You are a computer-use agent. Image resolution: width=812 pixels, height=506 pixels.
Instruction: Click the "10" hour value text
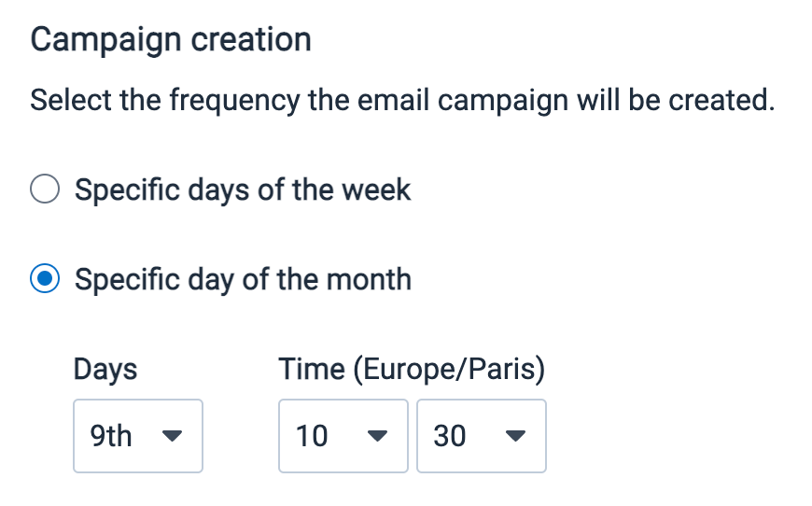click(x=312, y=436)
